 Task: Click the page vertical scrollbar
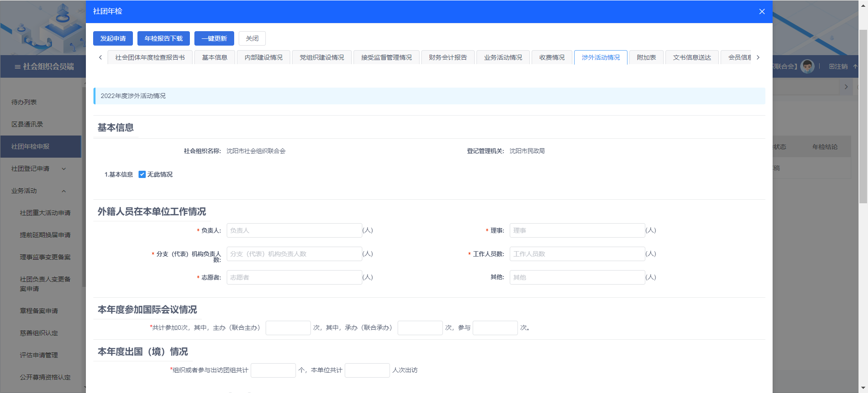pyautogui.click(x=863, y=117)
